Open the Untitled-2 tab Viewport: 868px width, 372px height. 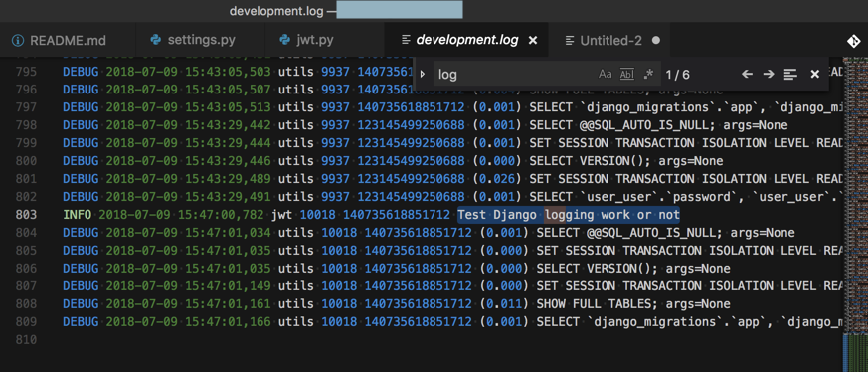610,40
